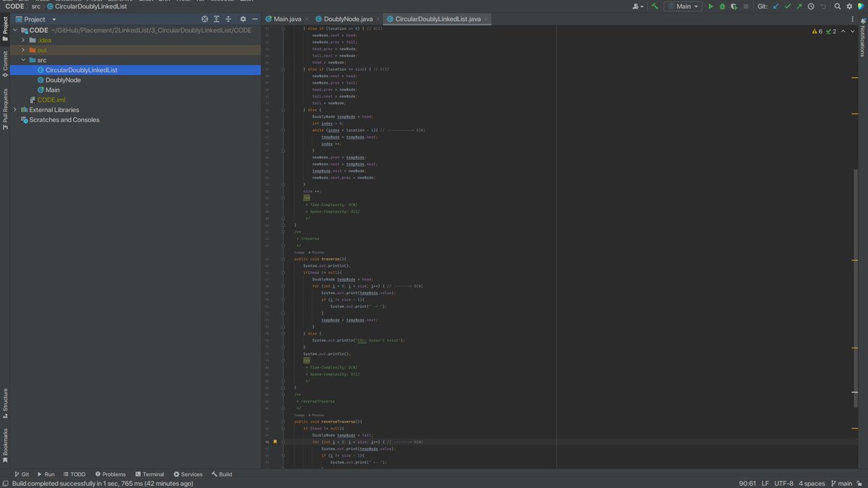Screen dimensions: 868x488
Task: Click Git Update Project blue arrow
Action: coord(776,6)
